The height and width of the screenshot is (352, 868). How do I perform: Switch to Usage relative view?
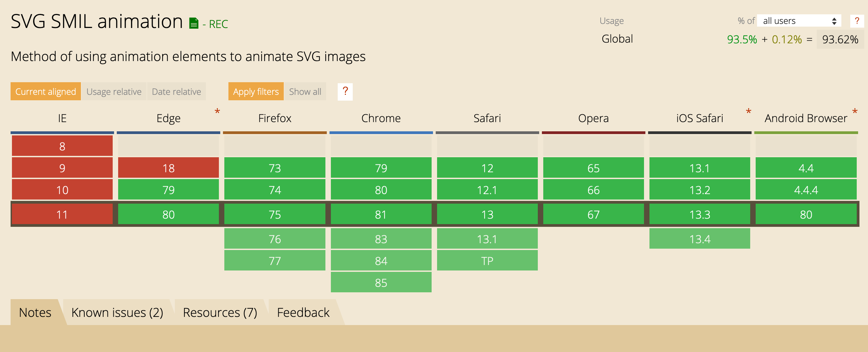[x=114, y=91]
